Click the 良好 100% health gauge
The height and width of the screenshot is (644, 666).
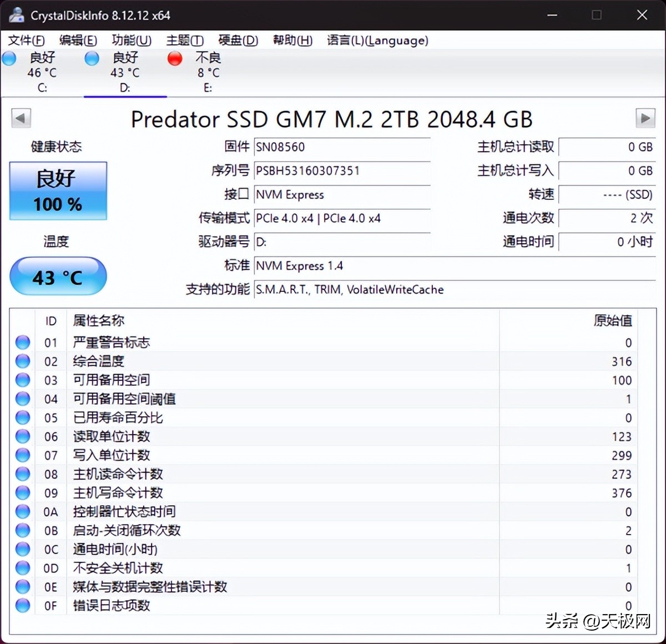pos(58,191)
